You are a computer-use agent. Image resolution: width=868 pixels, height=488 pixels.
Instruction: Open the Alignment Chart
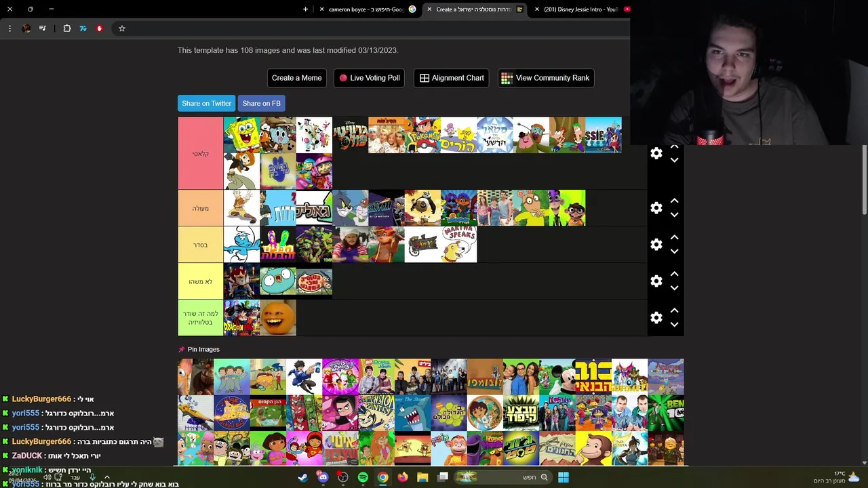tap(451, 78)
